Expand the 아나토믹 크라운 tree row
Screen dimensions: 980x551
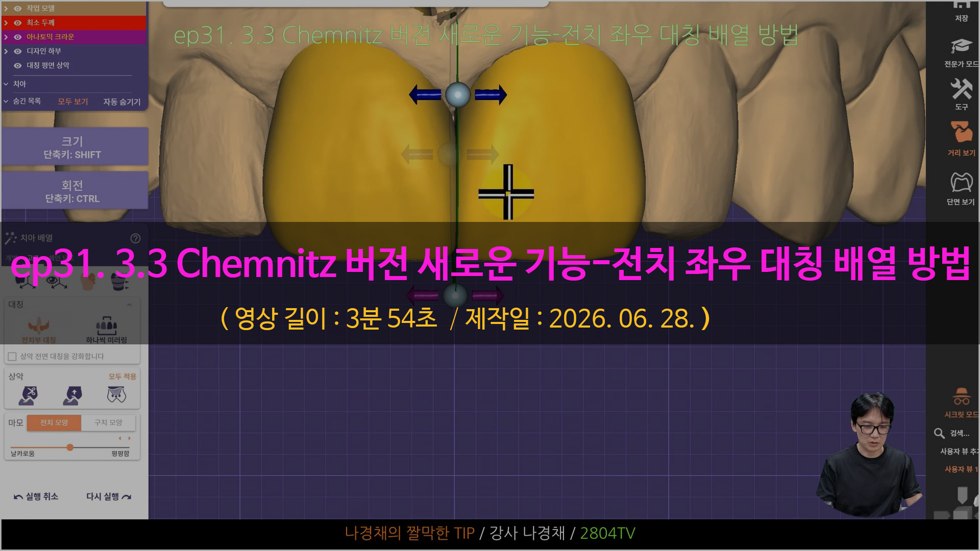[6, 37]
